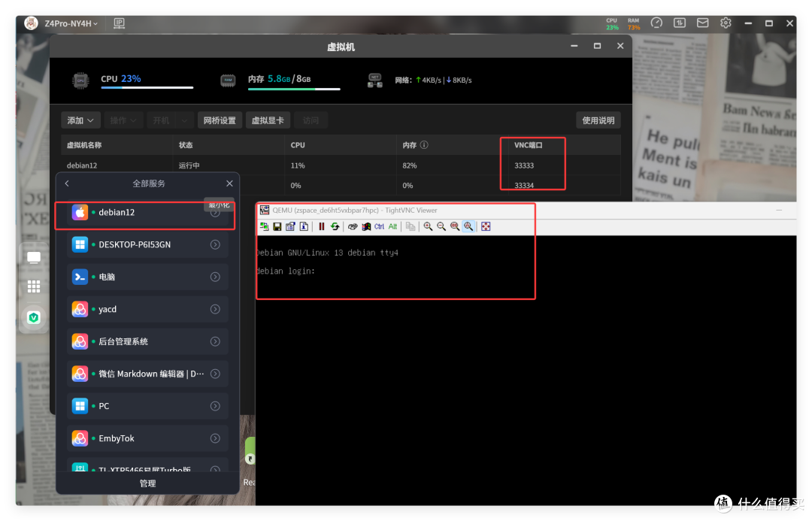Open the PC service entry
This screenshot has height=521, width=812.
pyautogui.click(x=147, y=406)
